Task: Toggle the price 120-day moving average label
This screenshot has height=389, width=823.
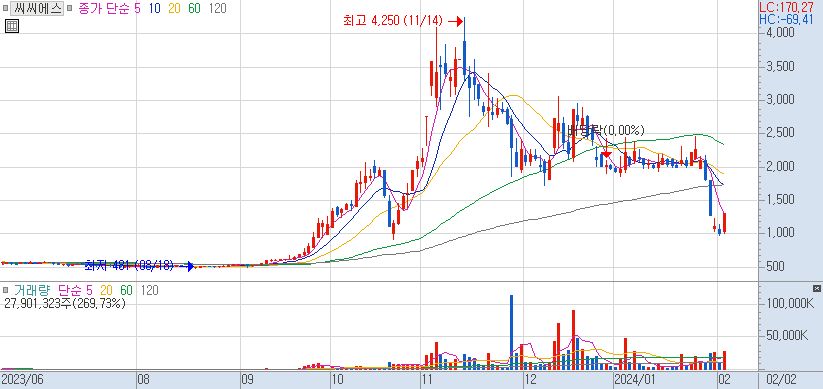Action: [217, 8]
